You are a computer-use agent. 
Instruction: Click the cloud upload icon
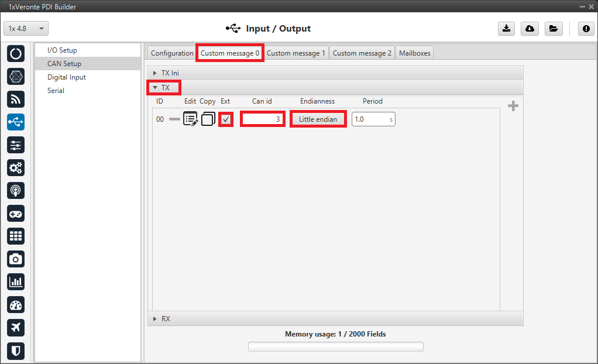tap(530, 29)
